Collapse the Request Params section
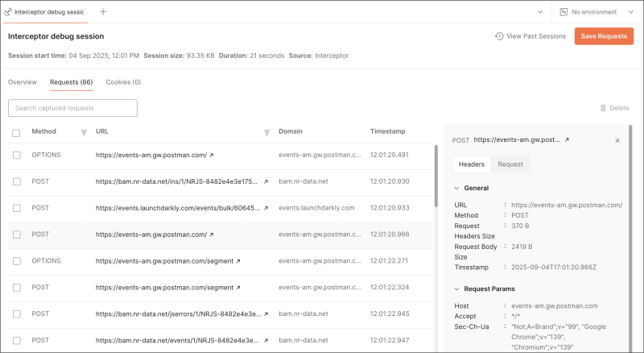 click(x=456, y=289)
